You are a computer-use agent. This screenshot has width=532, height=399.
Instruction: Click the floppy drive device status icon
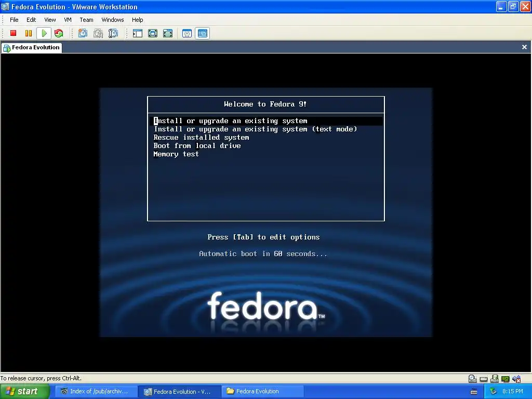click(495, 379)
